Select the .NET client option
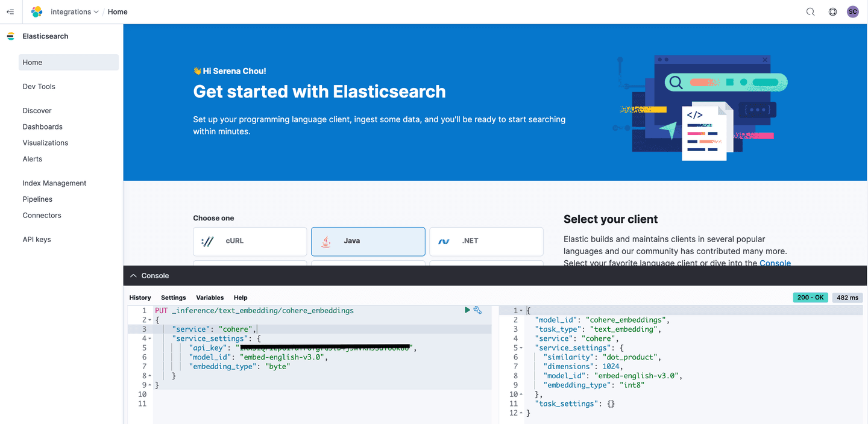 click(486, 241)
